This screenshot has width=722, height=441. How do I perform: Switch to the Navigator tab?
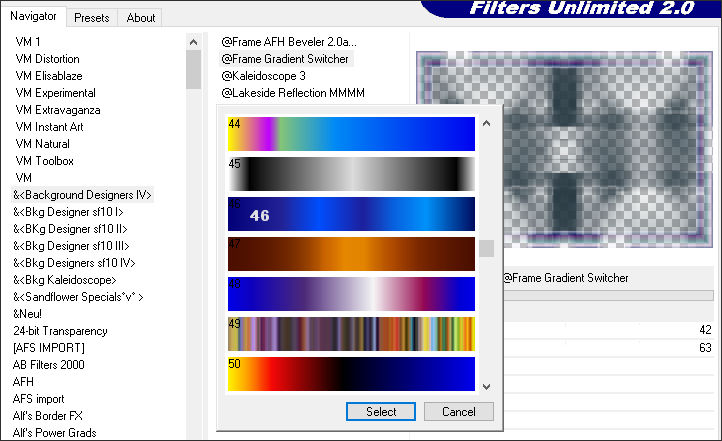[x=34, y=17]
